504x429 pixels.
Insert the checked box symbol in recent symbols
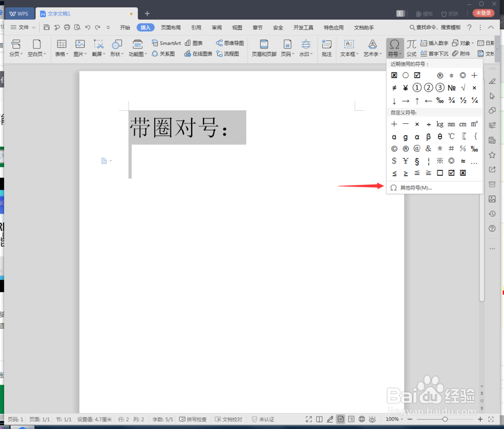[417, 75]
